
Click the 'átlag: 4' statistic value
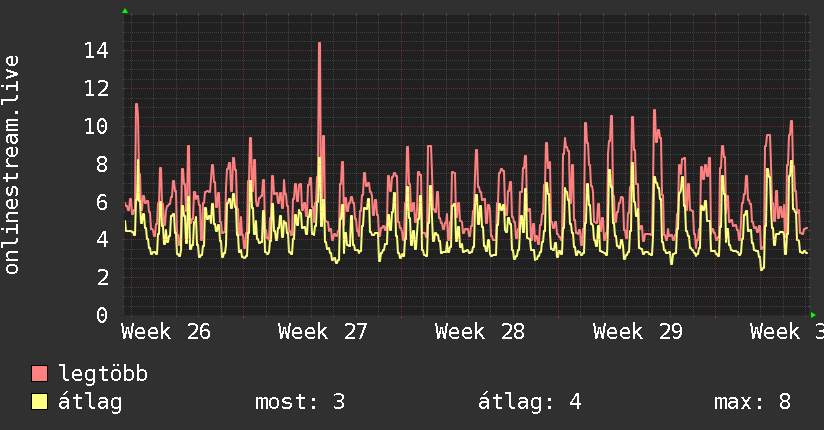(x=530, y=402)
